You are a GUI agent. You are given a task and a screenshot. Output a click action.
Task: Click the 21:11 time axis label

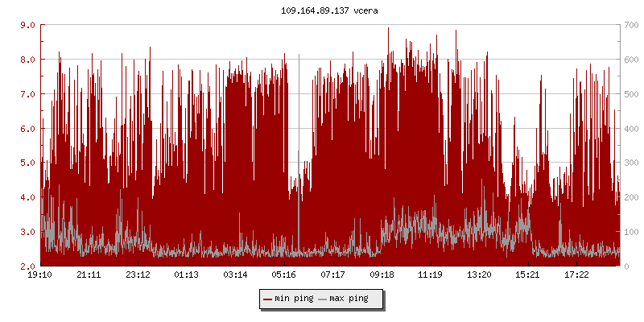point(89,275)
